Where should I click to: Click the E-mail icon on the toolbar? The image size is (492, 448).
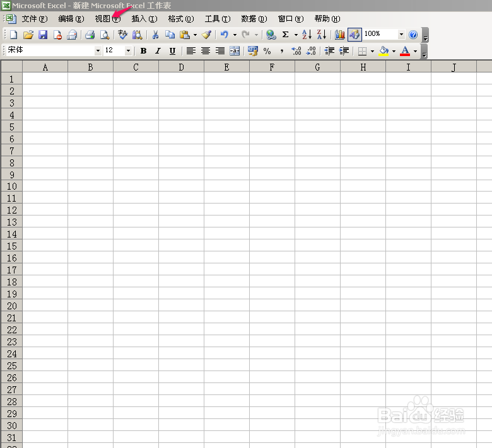tap(72, 35)
